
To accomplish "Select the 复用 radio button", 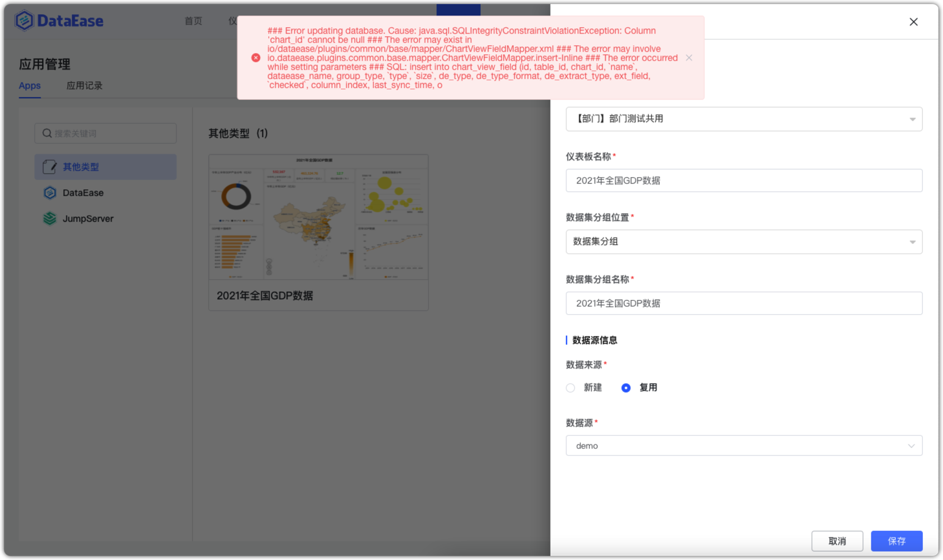I will coord(625,387).
